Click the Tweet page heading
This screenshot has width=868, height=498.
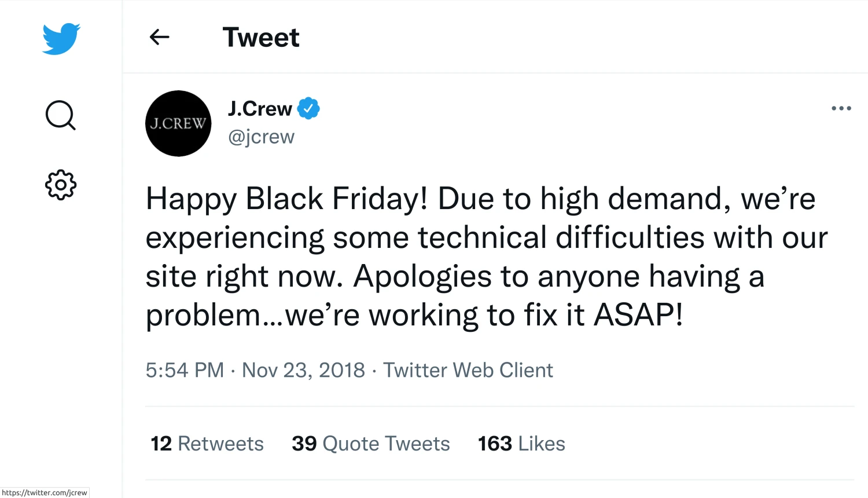click(261, 38)
